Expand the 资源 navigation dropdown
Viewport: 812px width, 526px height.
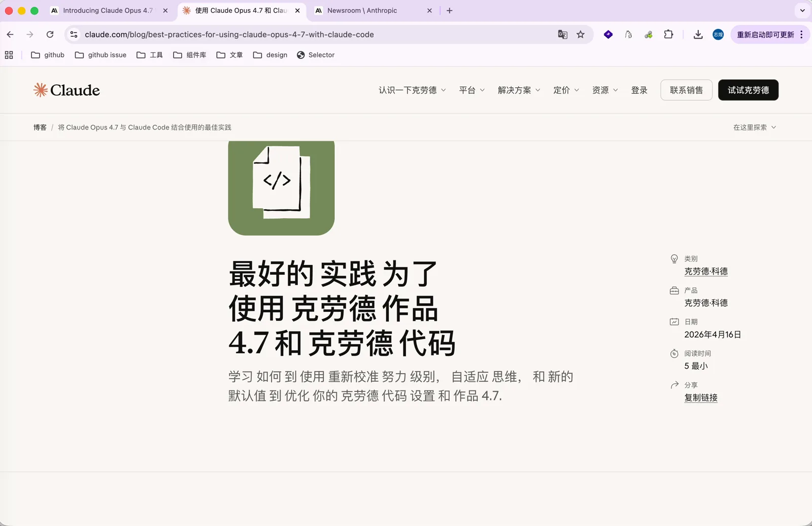pos(605,90)
